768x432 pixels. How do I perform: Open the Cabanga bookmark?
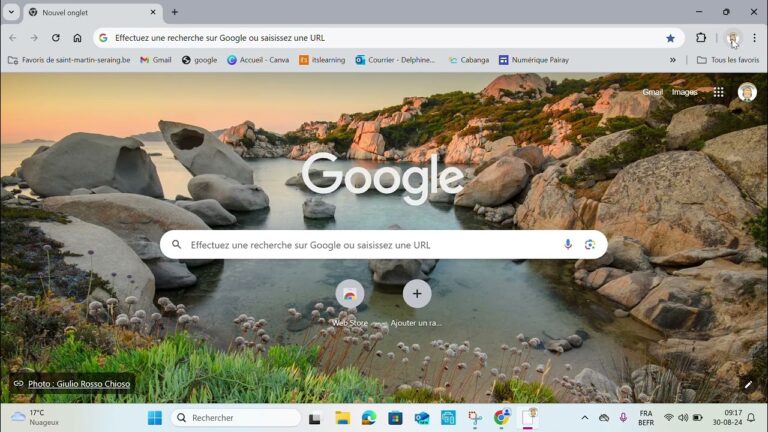(469, 60)
